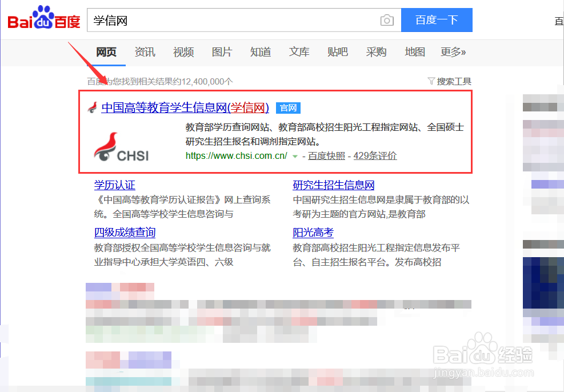Open 搜索工具 options
This screenshot has width=564, height=392.
click(x=454, y=82)
